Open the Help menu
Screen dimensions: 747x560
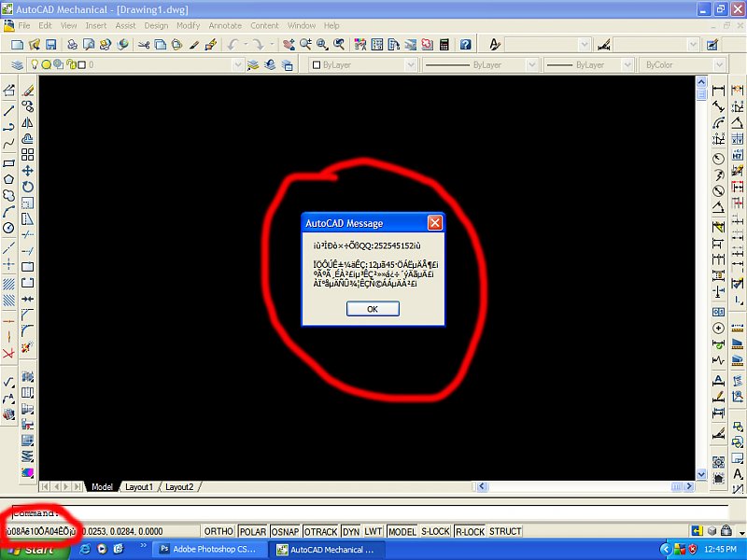tap(331, 26)
